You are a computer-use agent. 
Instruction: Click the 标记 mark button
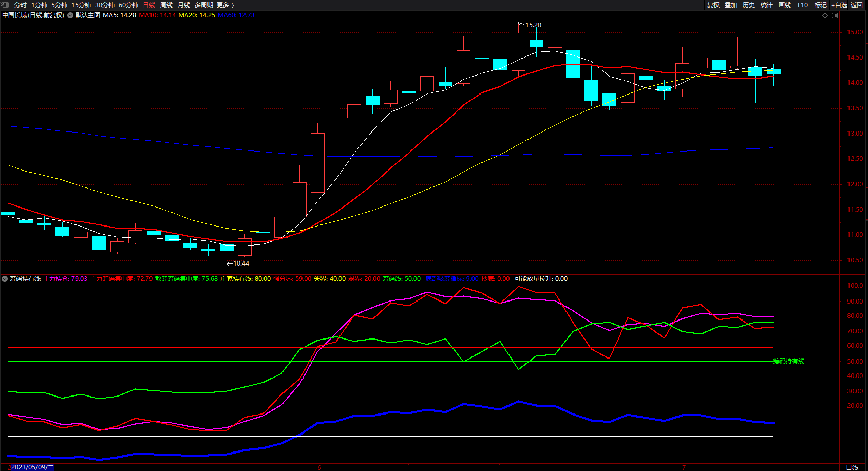click(x=821, y=5)
